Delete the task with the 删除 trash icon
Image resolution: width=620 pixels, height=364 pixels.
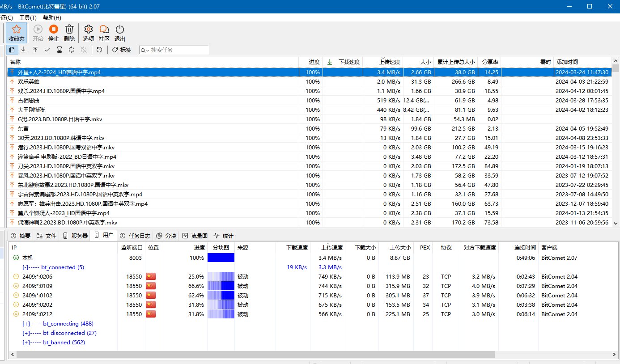tap(69, 33)
